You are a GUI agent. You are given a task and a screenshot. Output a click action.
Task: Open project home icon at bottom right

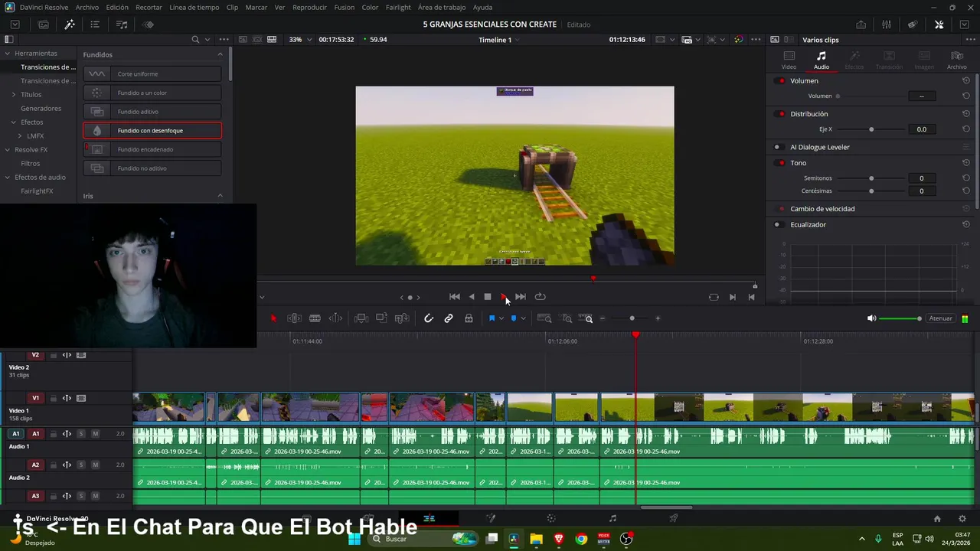[937, 518]
